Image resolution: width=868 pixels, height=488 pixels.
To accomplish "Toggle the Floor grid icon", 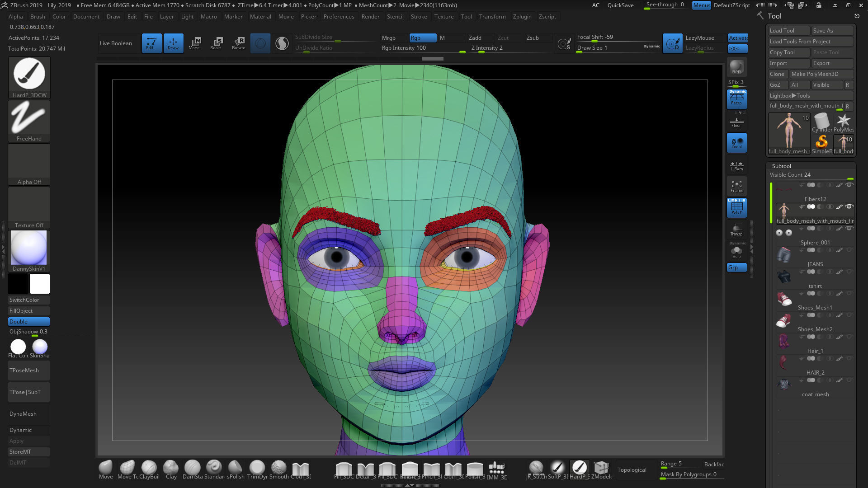I will pos(736,122).
